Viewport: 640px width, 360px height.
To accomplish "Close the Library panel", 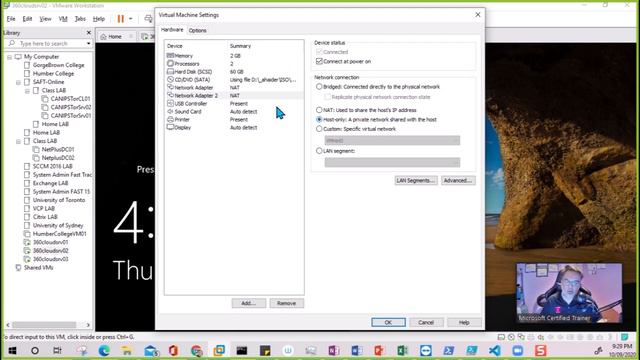I will click(89, 33).
